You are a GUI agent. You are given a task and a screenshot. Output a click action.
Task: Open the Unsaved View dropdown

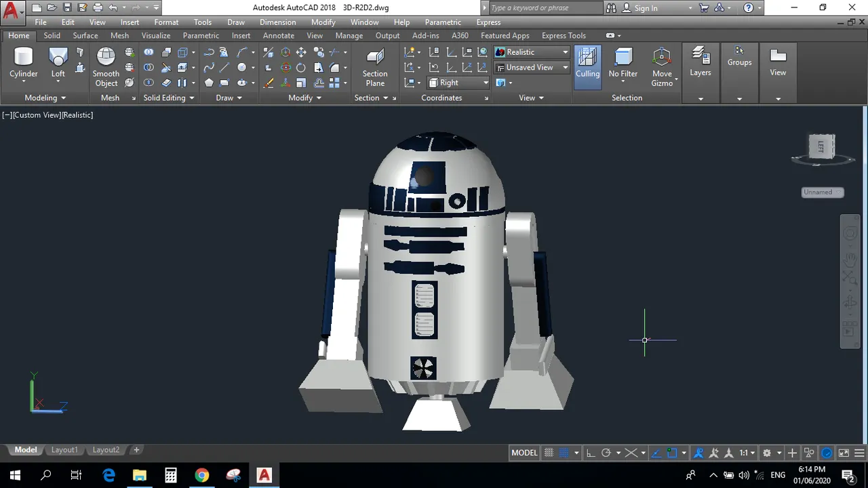point(532,68)
